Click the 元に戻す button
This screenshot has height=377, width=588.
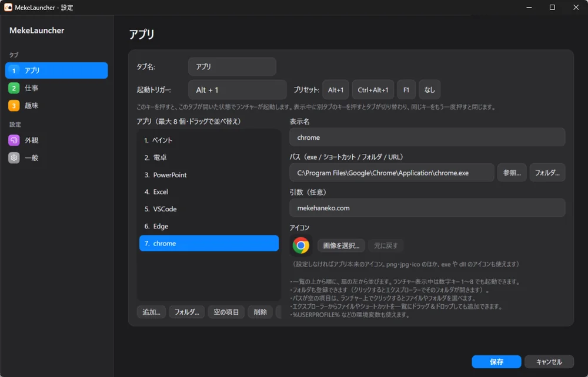(x=386, y=245)
